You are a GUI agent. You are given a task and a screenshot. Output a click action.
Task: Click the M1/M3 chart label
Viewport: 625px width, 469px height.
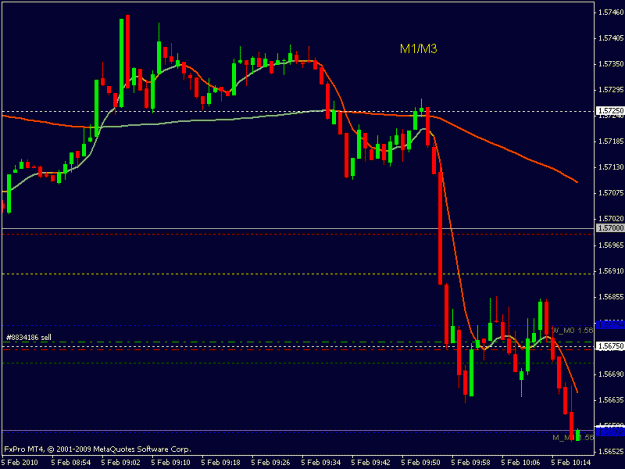(418, 49)
